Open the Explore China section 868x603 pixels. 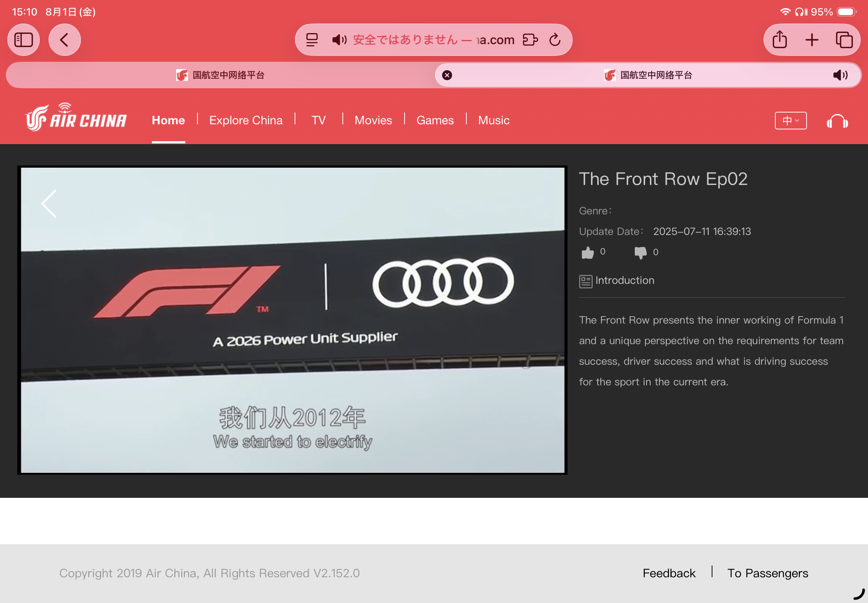(246, 120)
